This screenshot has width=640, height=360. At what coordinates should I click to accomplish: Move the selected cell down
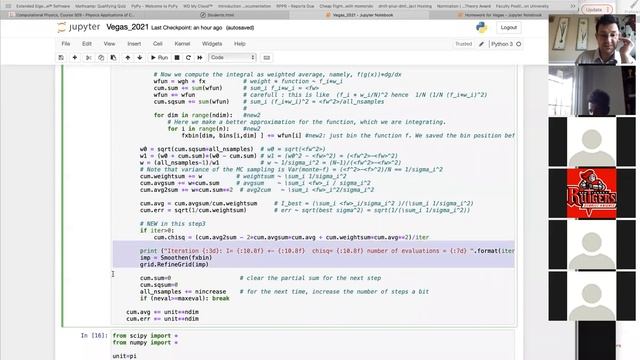[140, 58]
